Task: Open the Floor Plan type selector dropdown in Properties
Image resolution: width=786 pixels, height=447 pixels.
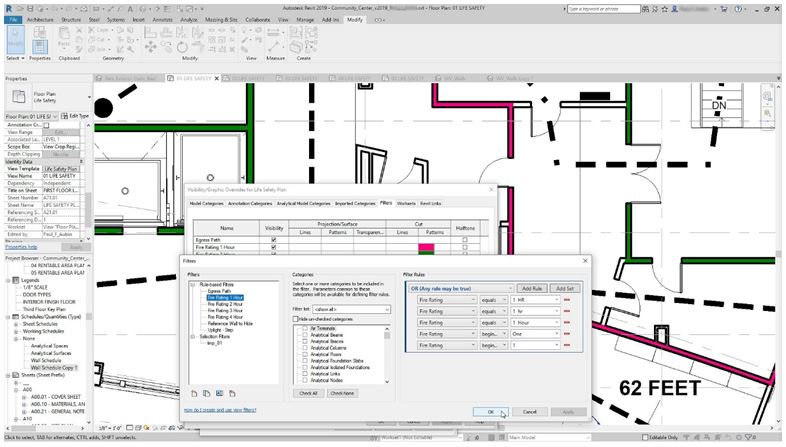Action: (89, 97)
